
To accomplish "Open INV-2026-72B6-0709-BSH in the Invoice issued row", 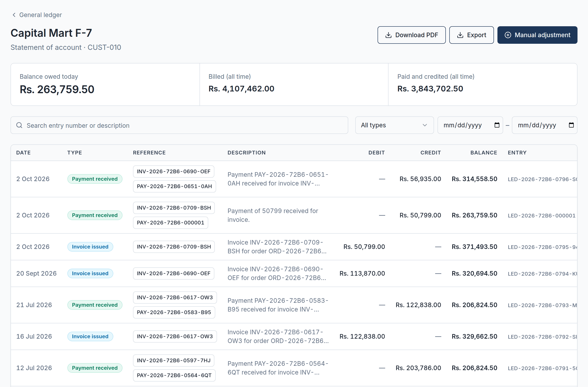I will coord(174,247).
